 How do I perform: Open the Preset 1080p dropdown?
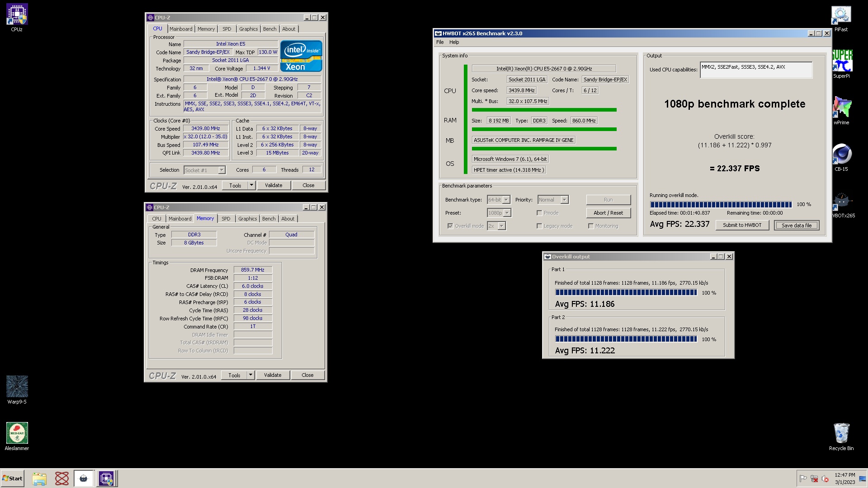coord(499,213)
